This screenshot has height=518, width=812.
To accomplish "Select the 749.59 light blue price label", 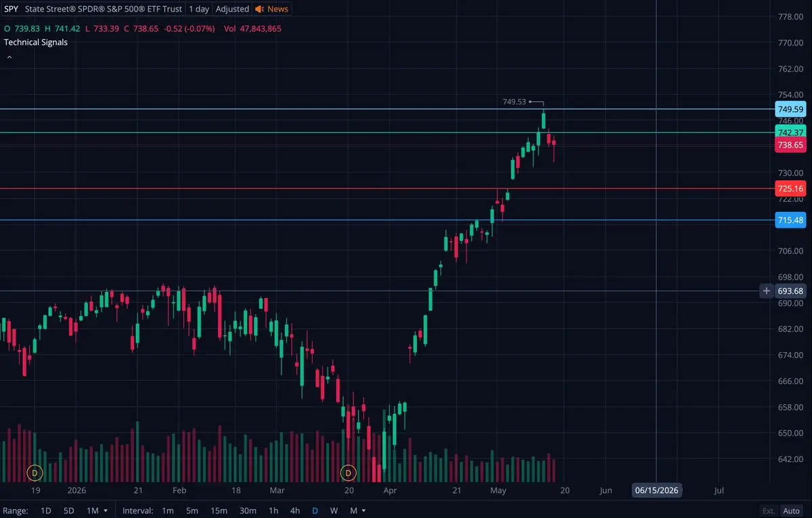I will [x=790, y=109].
